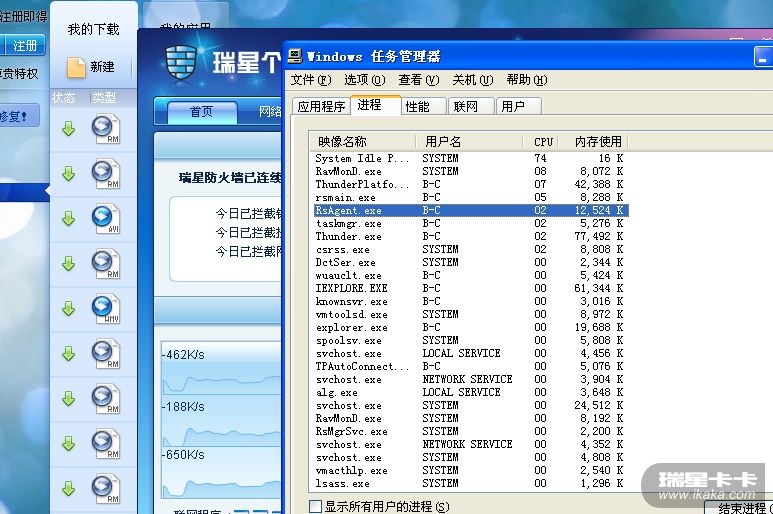Click the first RM file icon in download list

point(105,129)
